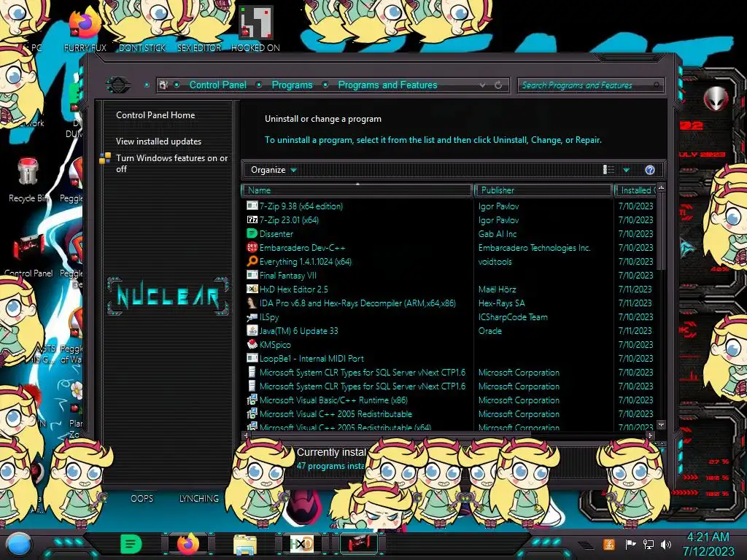Select the Gab AI Inc publisher cell
This screenshot has height=560, width=747.
tap(498, 234)
